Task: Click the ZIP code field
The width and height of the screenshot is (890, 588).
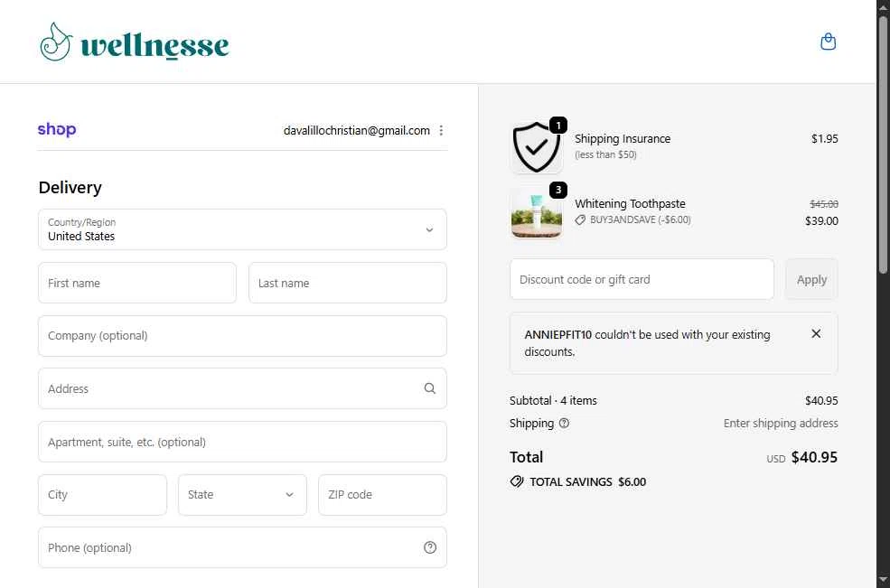Action: click(382, 495)
